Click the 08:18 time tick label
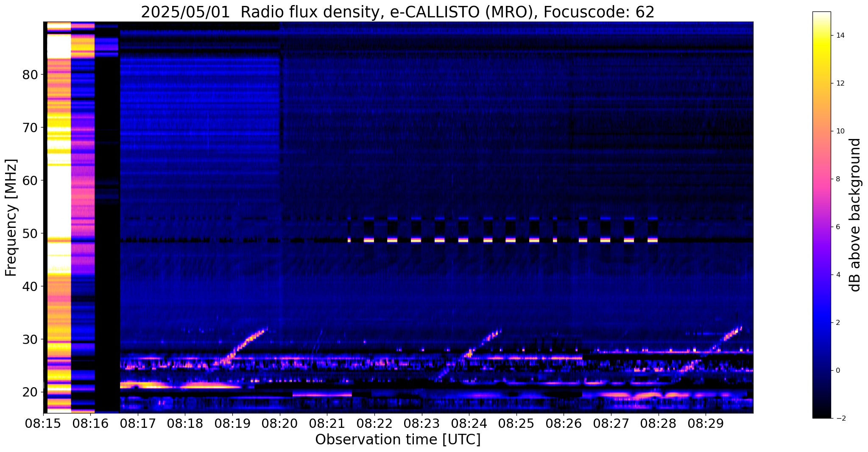Viewport: 868px width, 452px height. coord(185,424)
